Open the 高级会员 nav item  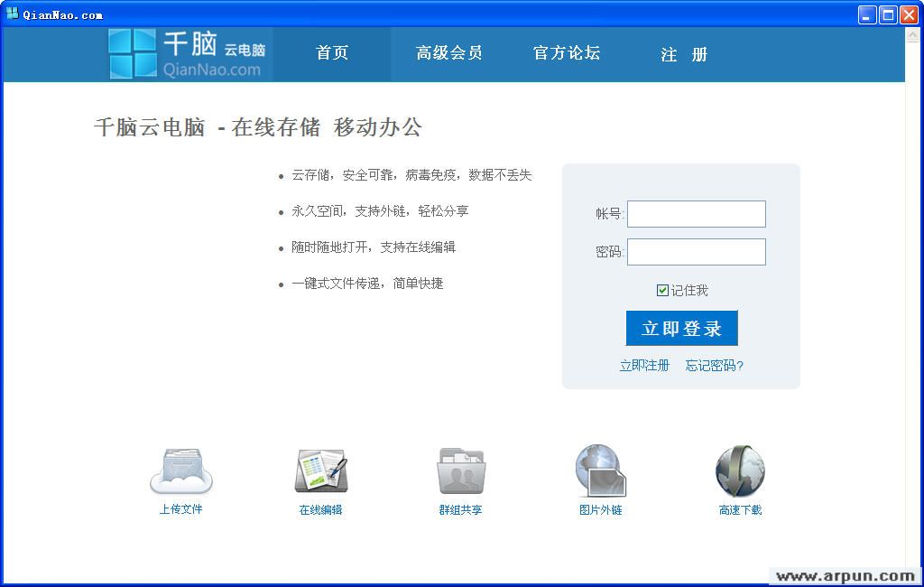coord(449,53)
